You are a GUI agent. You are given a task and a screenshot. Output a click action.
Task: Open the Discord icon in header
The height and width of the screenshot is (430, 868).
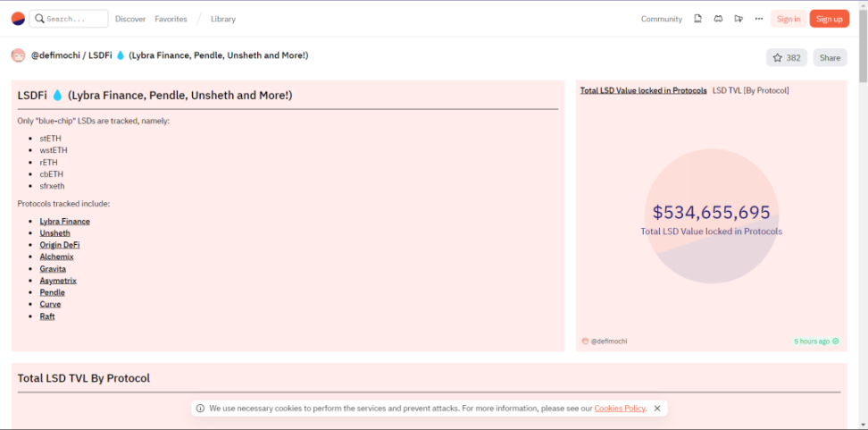pos(718,18)
